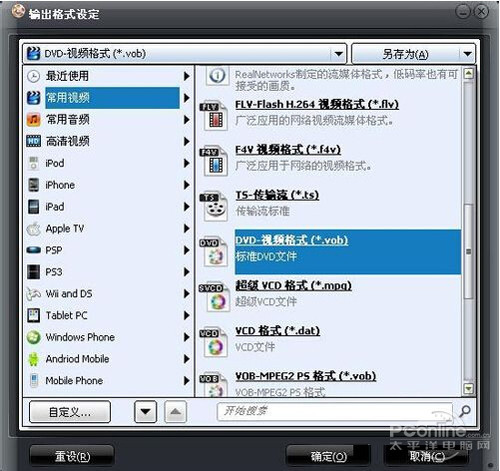
Task: Select the iPad category
Action: coord(109,207)
